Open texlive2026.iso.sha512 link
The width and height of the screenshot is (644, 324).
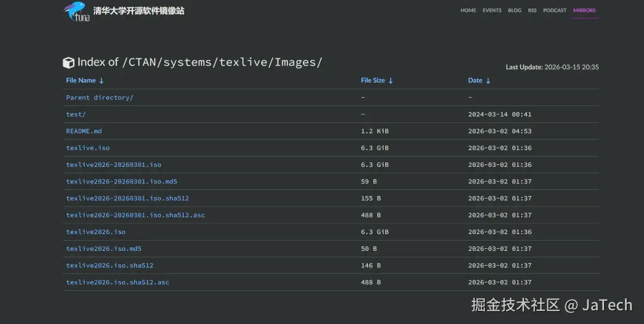(110, 266)
